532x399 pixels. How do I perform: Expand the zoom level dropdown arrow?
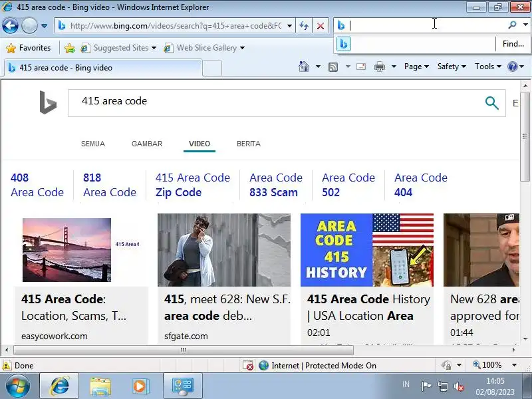point(514,365)
